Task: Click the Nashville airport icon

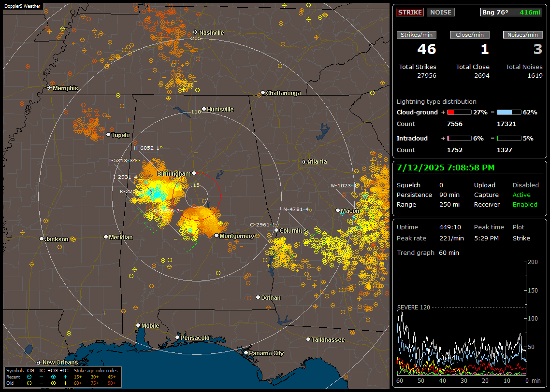Action: click(196, 32)
